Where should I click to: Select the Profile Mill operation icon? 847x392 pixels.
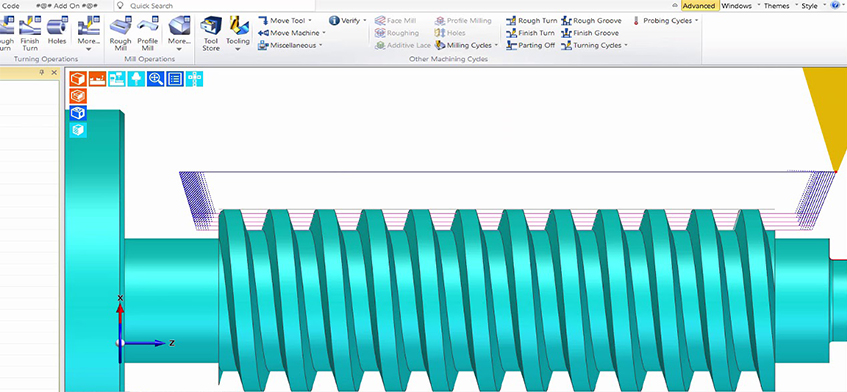[147, 34]
